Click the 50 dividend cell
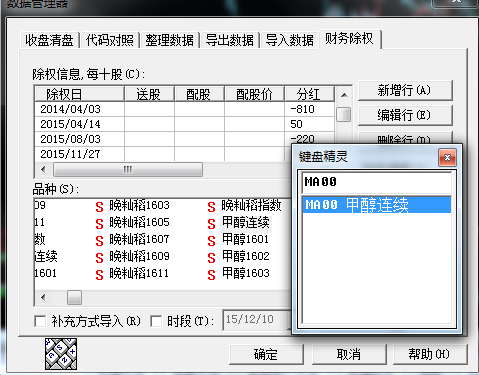This screenshot has width=479, height=375. (309, 124)
